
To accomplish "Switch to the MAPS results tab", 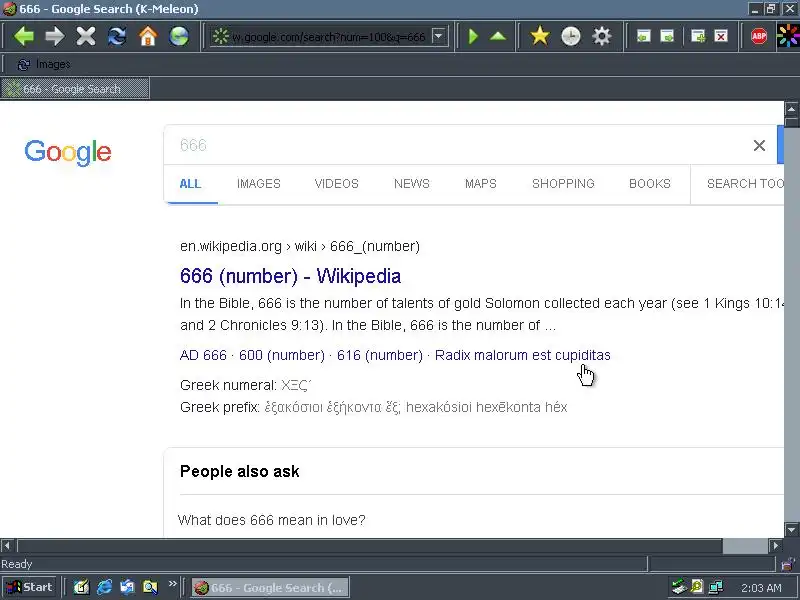I will 481,184.
